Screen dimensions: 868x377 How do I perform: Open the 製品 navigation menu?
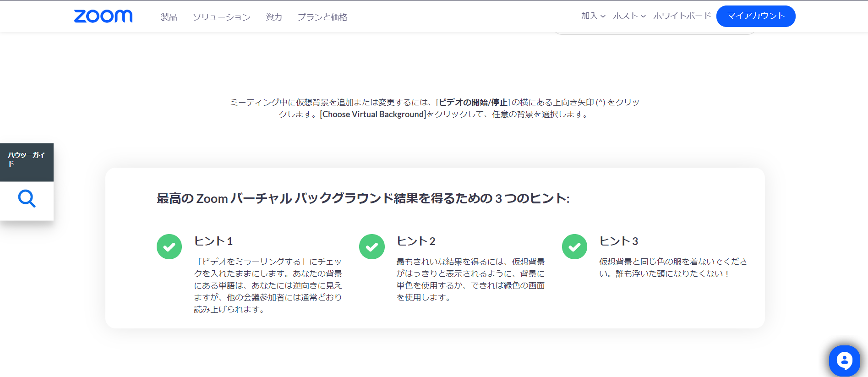169,17
